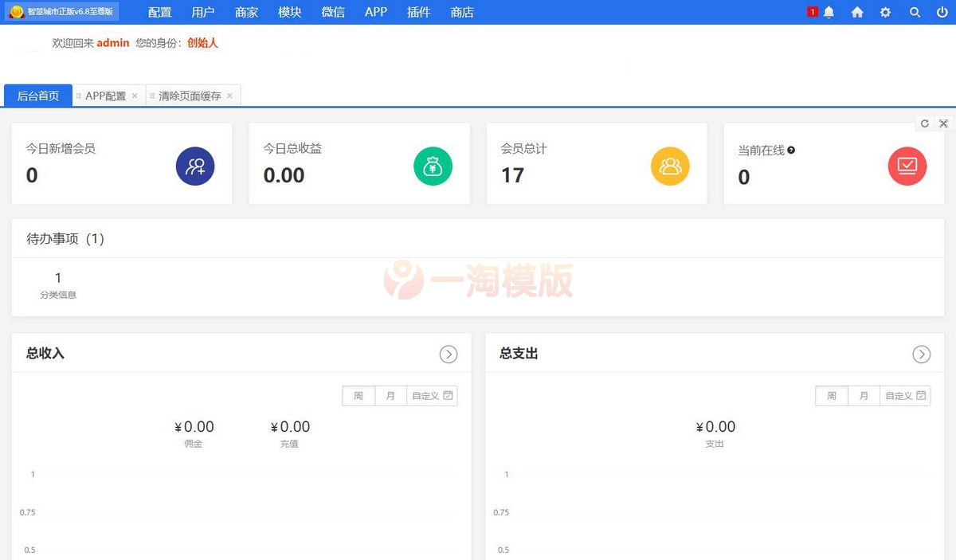The height and width of the screenshot is (560, 956).
Task: Select the 月 period option for 总支出
Action: point(864,395)
